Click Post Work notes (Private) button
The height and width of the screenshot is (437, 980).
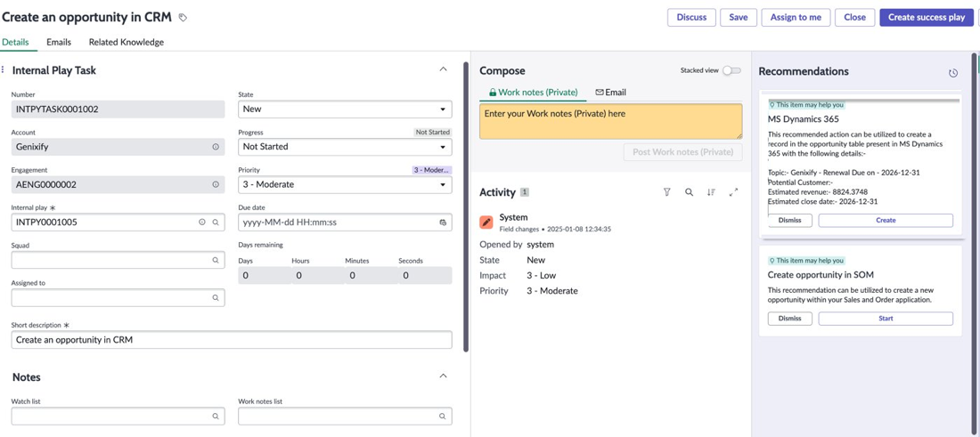point(683,151)
